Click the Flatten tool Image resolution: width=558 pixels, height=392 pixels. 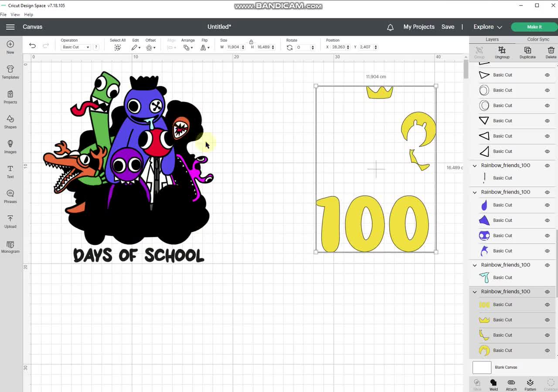tap(530, 385)
